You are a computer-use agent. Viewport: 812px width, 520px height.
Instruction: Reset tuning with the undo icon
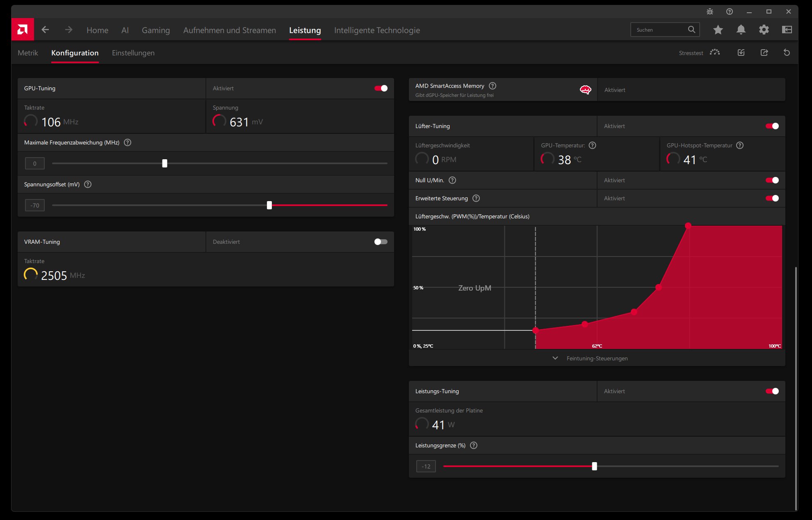[787, 53]
